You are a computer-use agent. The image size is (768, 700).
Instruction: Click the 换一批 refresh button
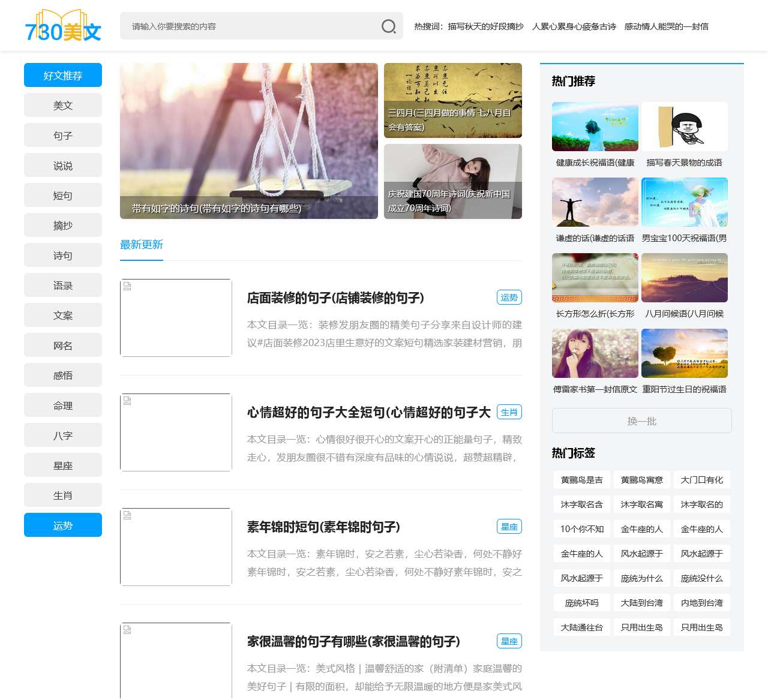point(641,420)
